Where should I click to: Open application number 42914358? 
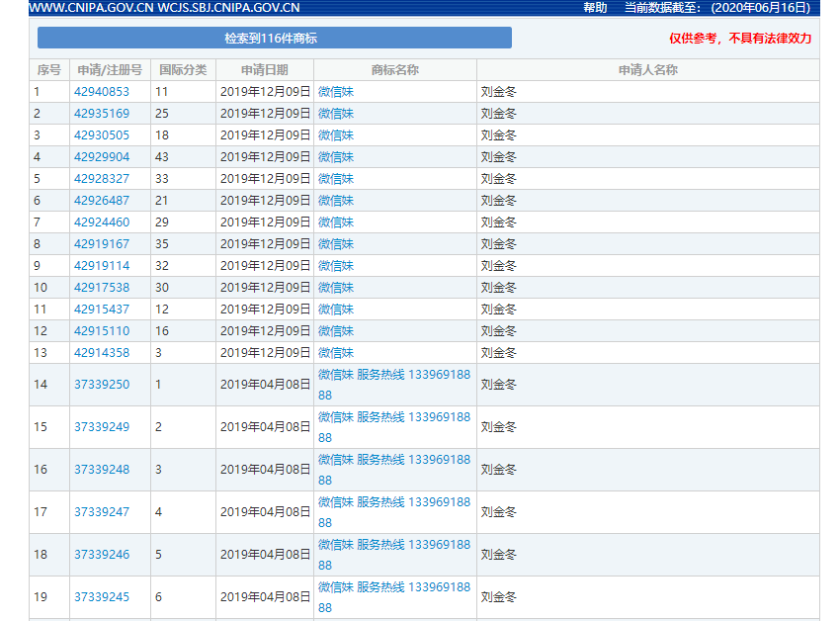click(102, 353)
